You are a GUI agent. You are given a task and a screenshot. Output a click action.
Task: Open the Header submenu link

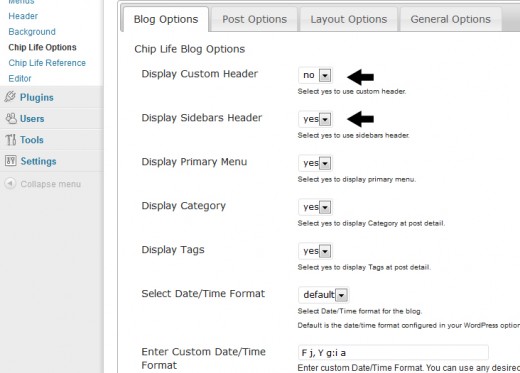pos(23,16)
